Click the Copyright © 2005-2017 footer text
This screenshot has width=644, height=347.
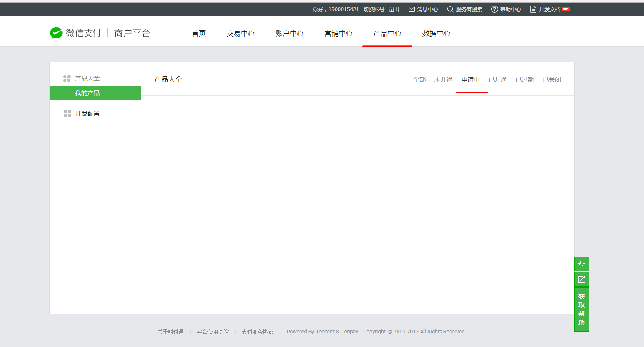click(x=415, y=332)
